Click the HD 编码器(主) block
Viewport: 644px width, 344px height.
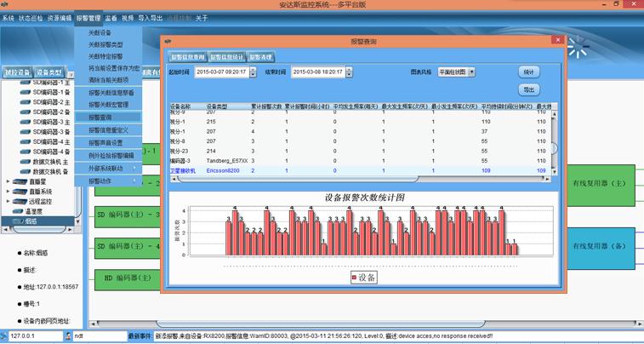coord(128,280)
